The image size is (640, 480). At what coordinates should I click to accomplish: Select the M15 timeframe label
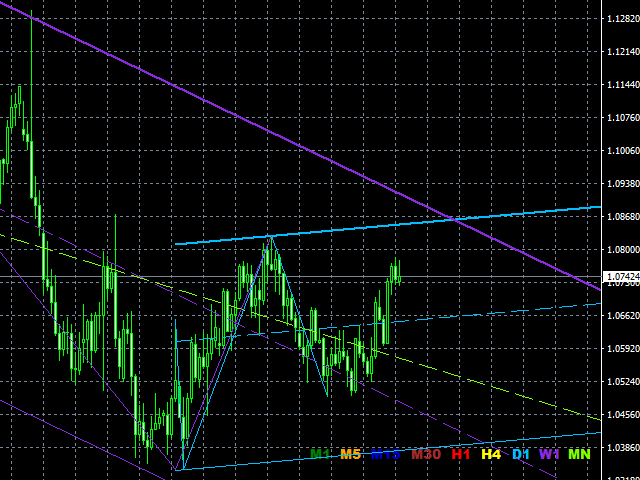[x=385, y=454]
